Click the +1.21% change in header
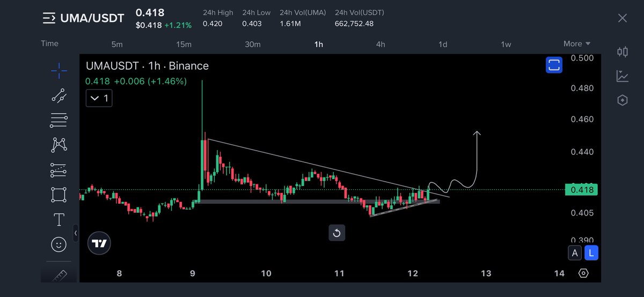This screenshot has height=297, width=644. tap(178, 25)
